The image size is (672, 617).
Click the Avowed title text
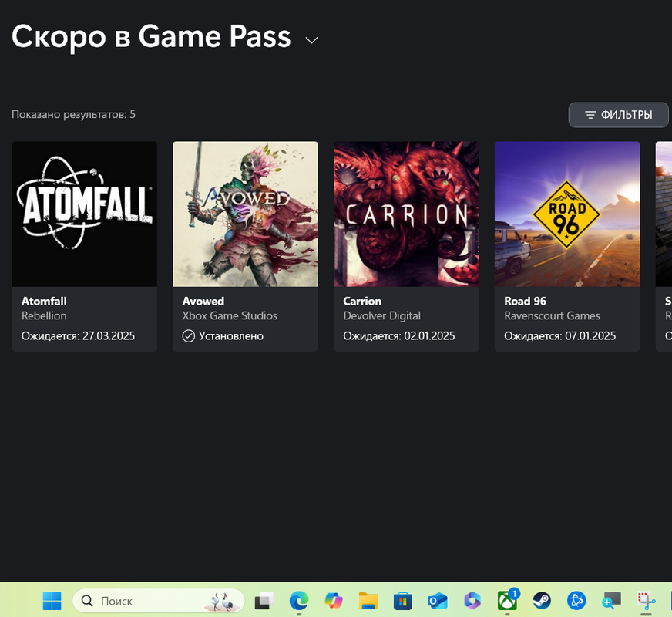(x=203, y=301)
